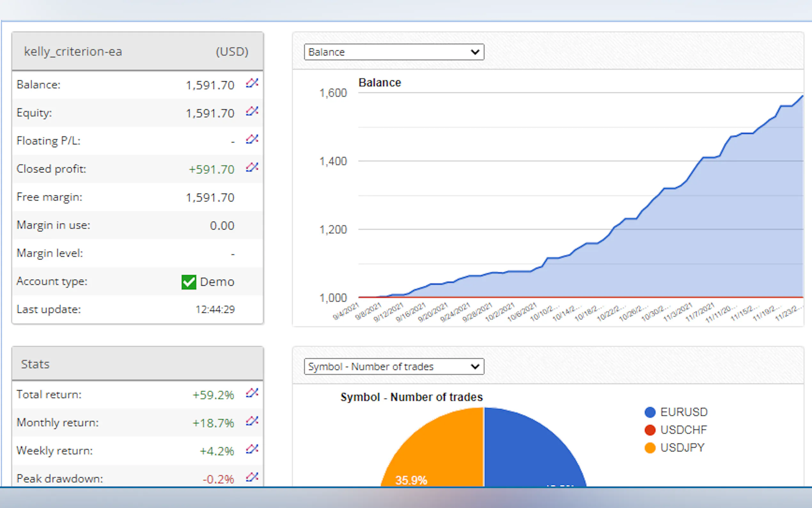Toggle USDCHF legend entry
812x508 pixels.
tap(683, 430)
